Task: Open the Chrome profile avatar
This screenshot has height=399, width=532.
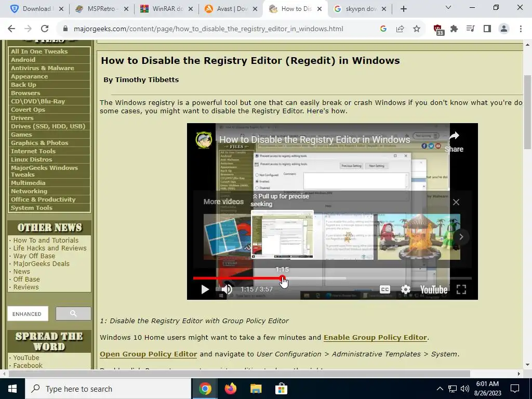Action: tap(504, 29)
